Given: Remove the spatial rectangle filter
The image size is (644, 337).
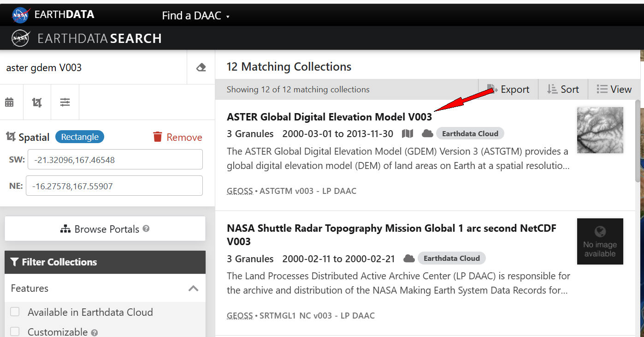Looking at the screenshot, I should coord(177,137).
